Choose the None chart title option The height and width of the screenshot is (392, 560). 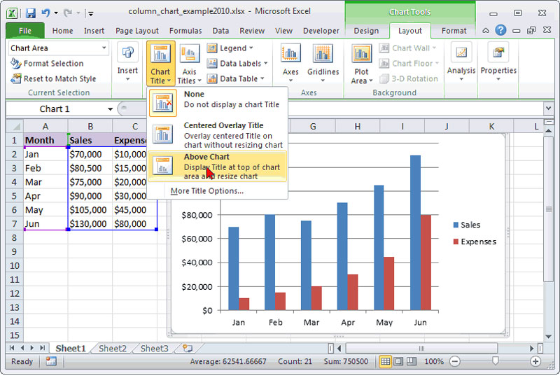218,101
